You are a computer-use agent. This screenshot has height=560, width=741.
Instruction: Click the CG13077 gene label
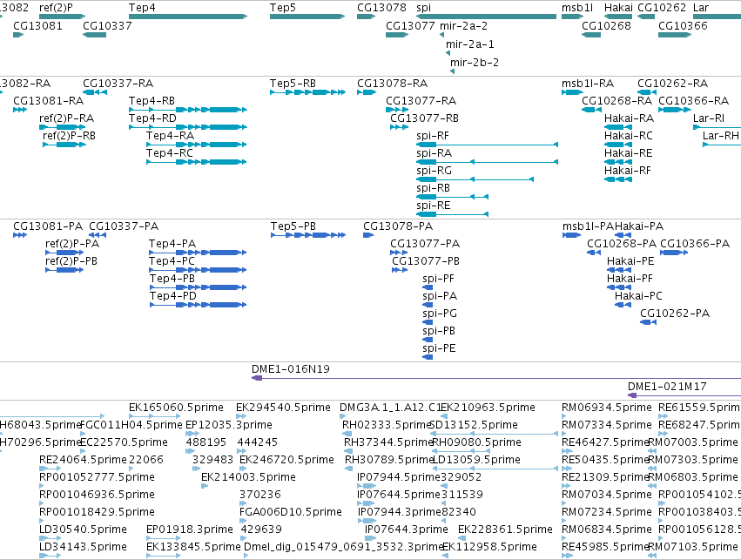click(x=410, y=25)
